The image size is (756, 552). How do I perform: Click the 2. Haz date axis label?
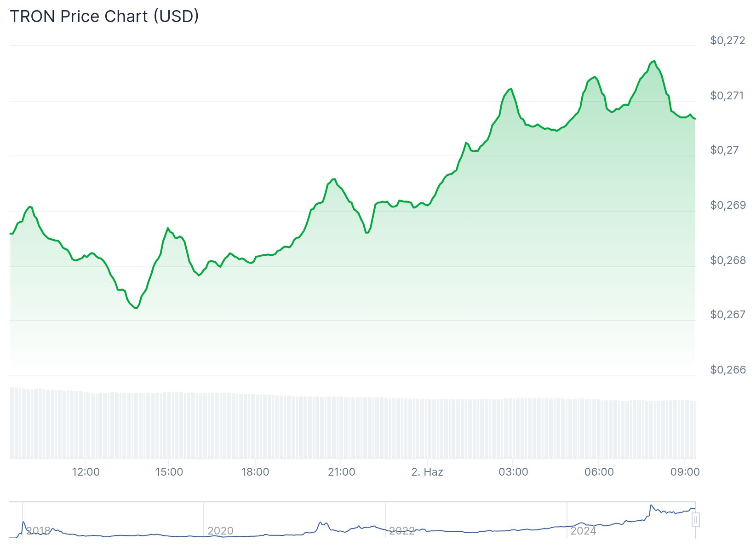click(x=427, y=472)
